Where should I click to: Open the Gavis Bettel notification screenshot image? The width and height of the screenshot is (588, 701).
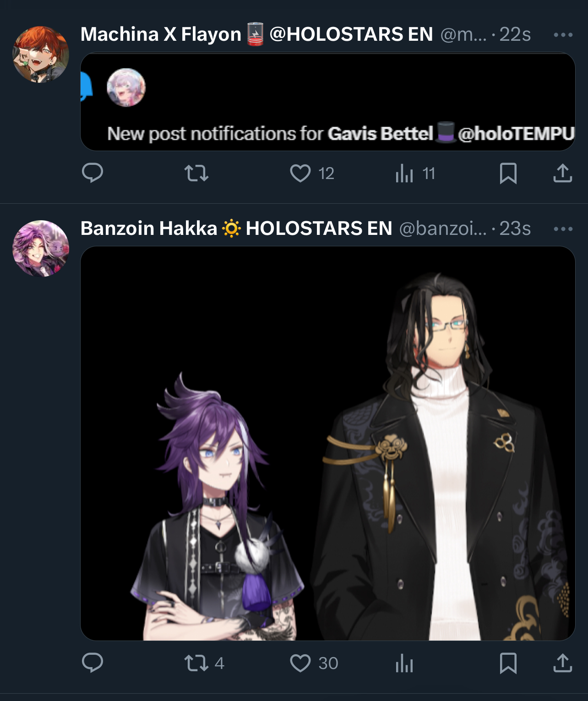pos(328,102)
